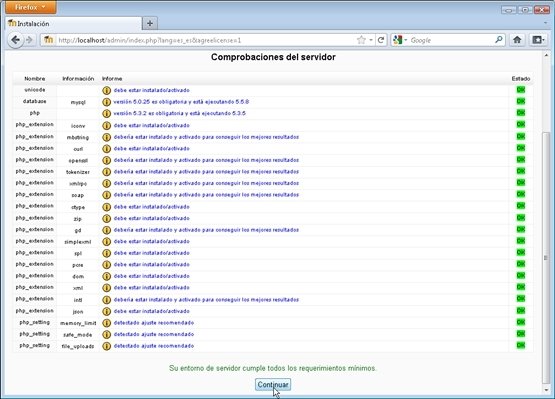The width and height of the screenshot is (555, 399).
Task: Open the safe_mode detected setting link
Action: 154,334
